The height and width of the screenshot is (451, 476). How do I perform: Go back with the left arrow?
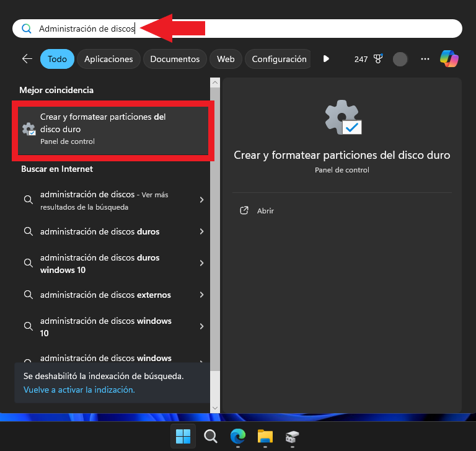(27, 59)
